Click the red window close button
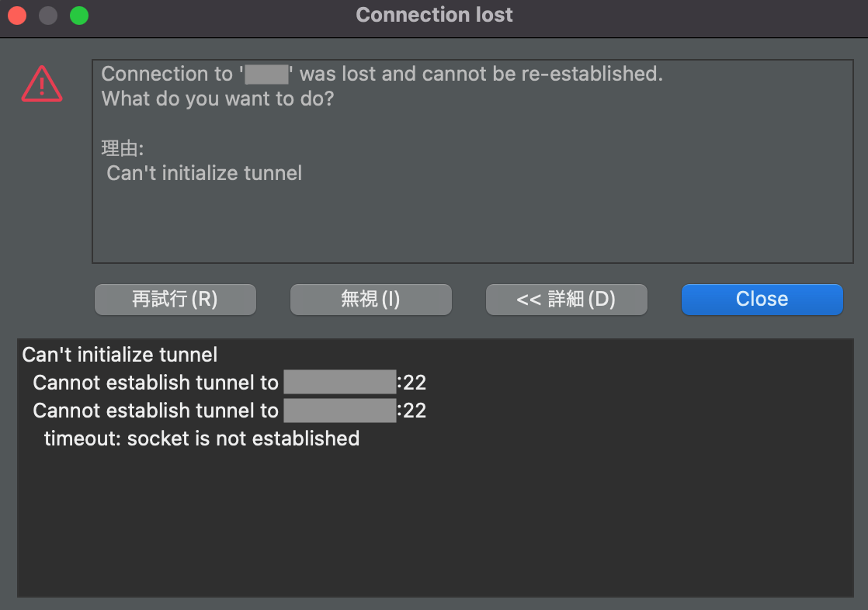Image resolution: width=868 pixels, height=610 pixels. 17,16
